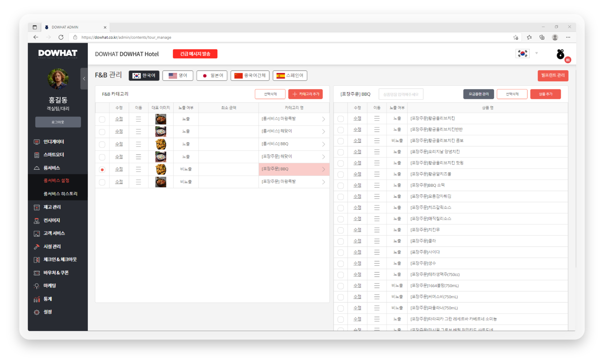Image resolution: width=604 pixels, height=364 pixels.
Task: Open the browser three-dot settings menu
Action: point(568,37)
